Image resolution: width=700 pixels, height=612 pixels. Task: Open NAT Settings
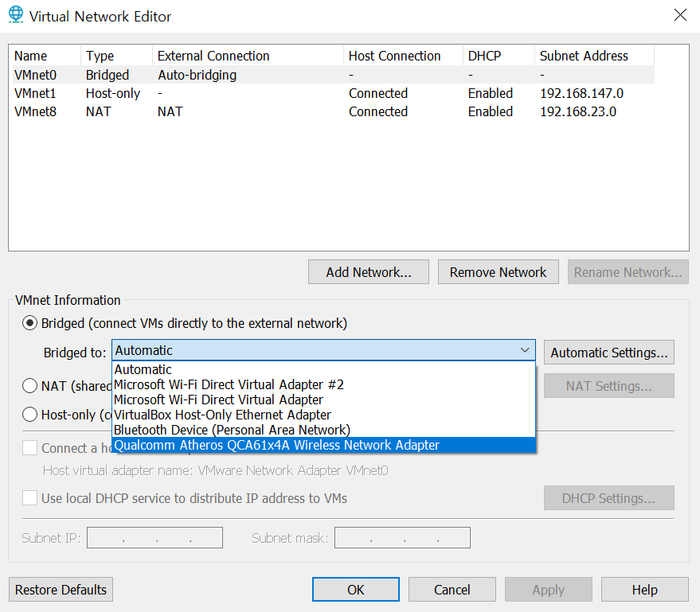point(609,386)
